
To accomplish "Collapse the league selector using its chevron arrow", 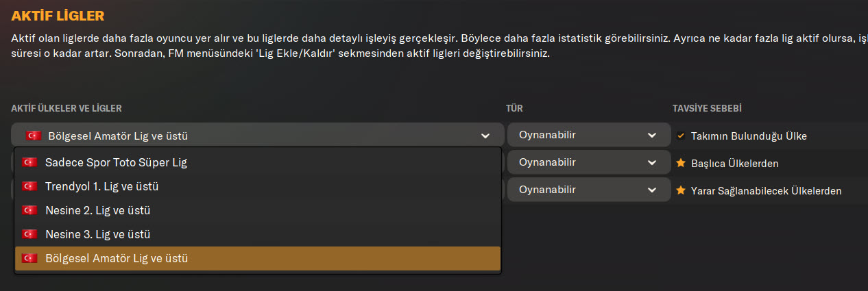I will [x=485, y=136].
